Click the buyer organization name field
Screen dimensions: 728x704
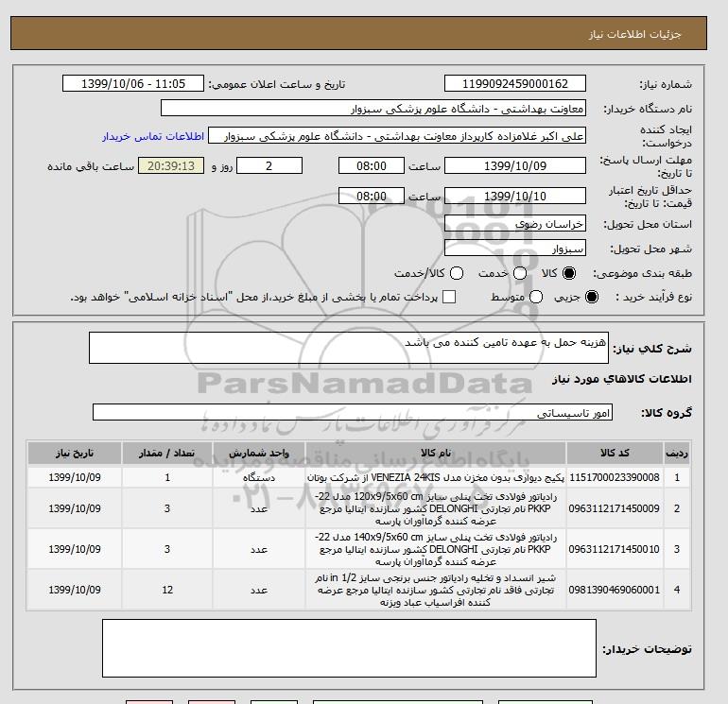[373, 108]
